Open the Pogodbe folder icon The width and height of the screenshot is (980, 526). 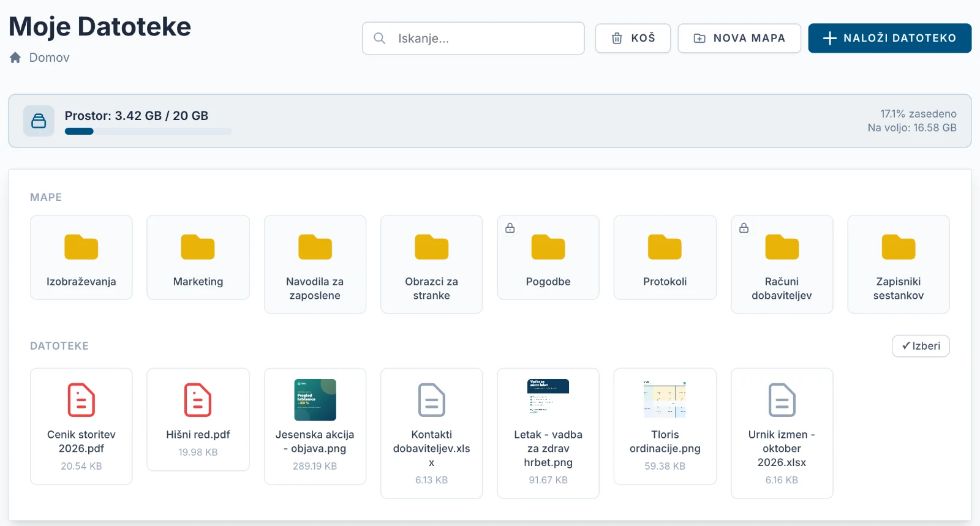pos(548,247)
